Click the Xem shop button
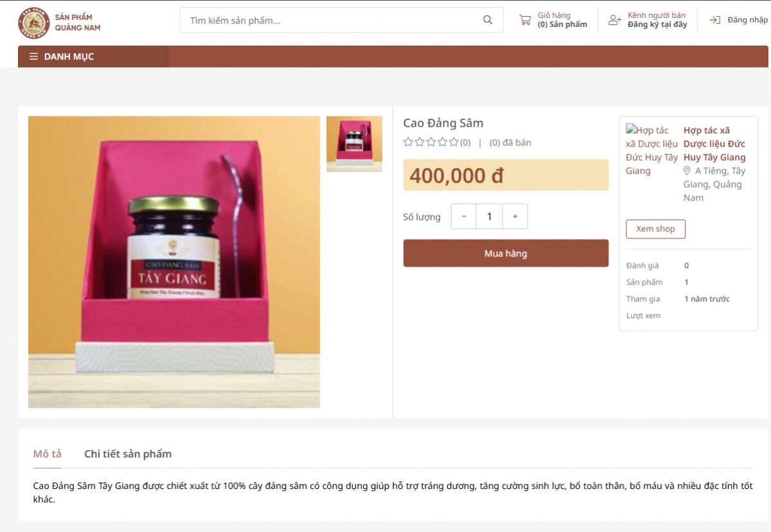This screenshot has width=771, height=532. pos(655,229)
